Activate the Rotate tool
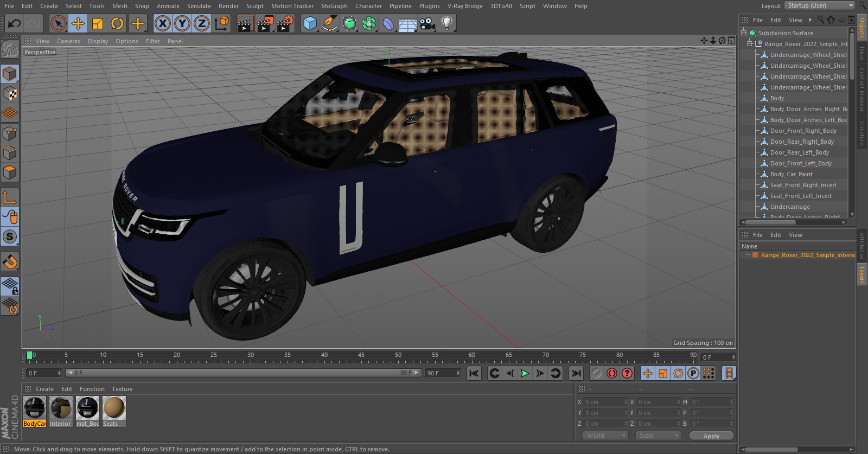Screen dimensions: 868x454 (117, 23)
